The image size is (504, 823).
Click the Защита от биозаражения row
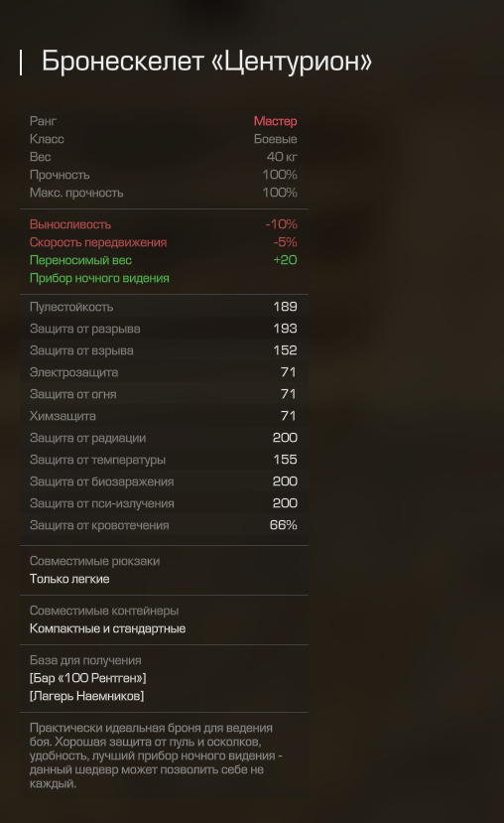pos(164,481)
